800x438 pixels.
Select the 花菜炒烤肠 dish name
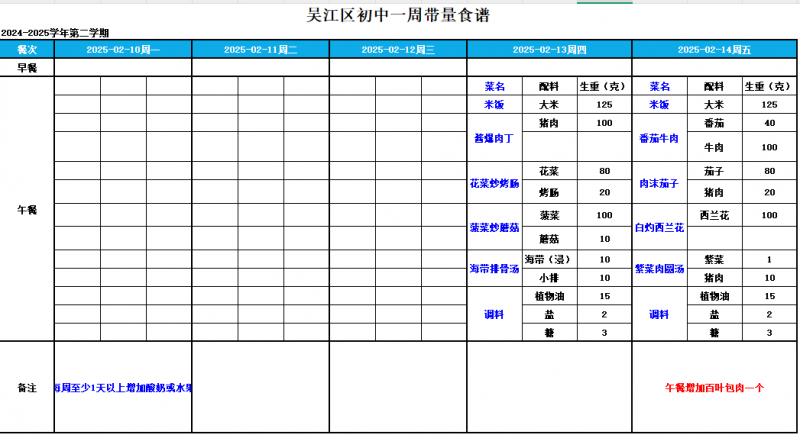(494, 184)
